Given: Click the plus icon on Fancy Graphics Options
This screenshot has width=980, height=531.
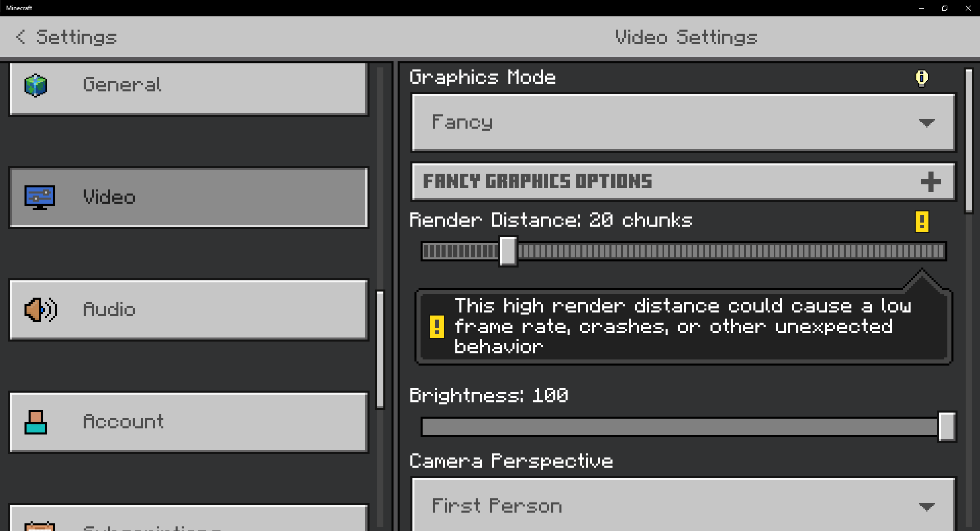Looking at the screenshot, I should [x=930, y=182].
